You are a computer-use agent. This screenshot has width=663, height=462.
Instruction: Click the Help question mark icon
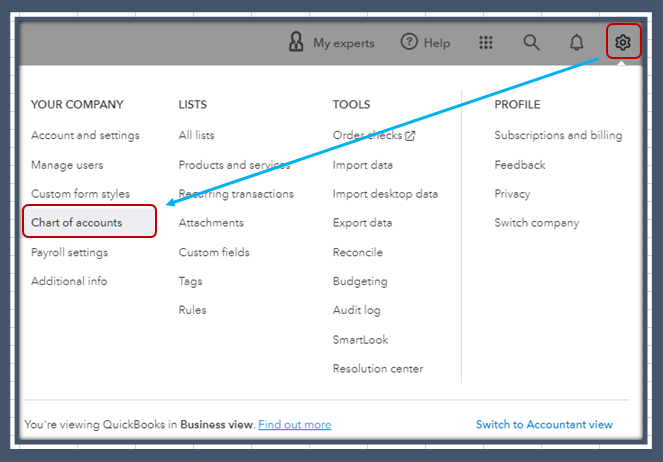tap(409, 42)
